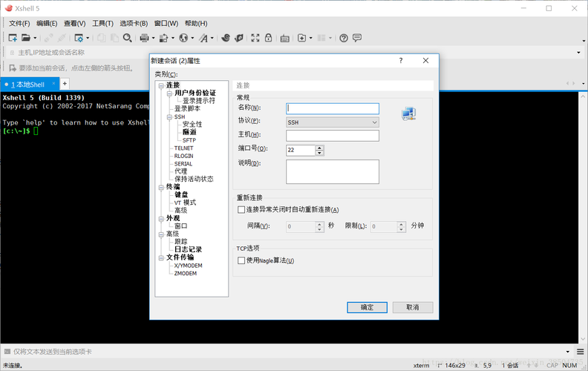This screenshot has height=371, width=588.
Task: Click the Xagent leaf-shaped toolbar icon
Action: pos(239,38)
